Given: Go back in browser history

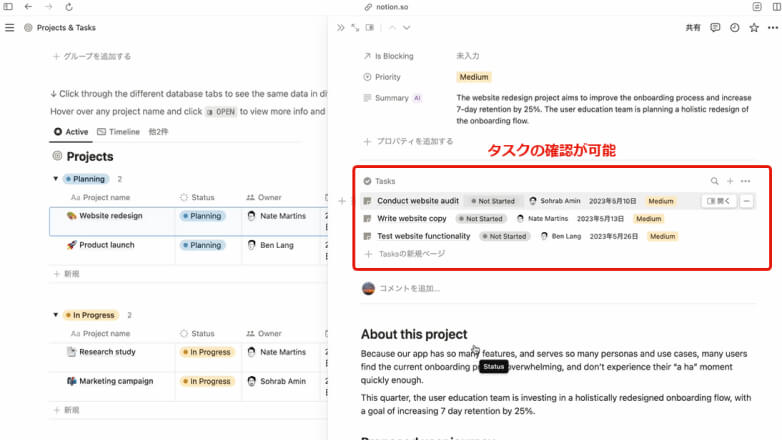Looking at the screenshot, I should coord(29,7).
